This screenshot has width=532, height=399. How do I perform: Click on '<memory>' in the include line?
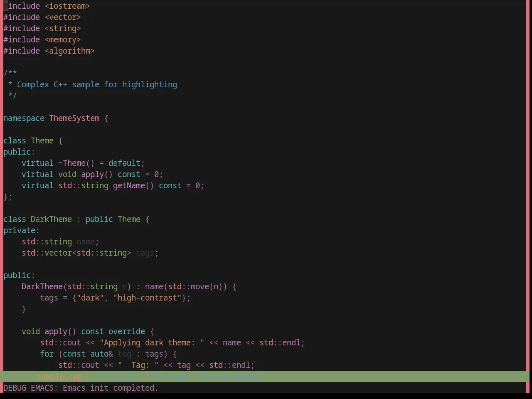[63, 39]
